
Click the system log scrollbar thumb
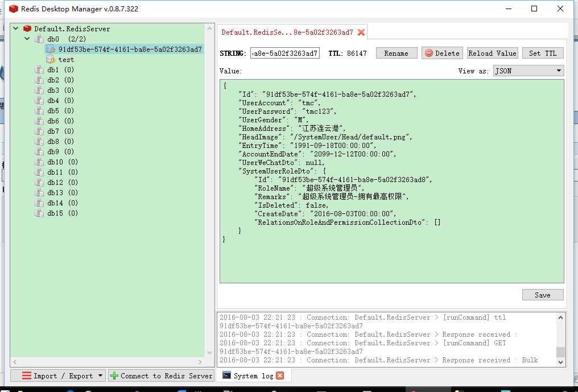point(560,352)
